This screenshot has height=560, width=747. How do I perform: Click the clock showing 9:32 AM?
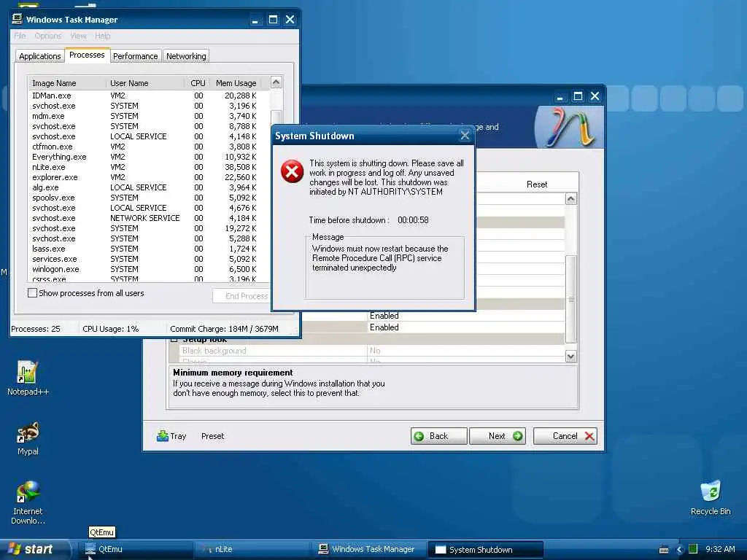pyautogui.click(x=720, y=549)
